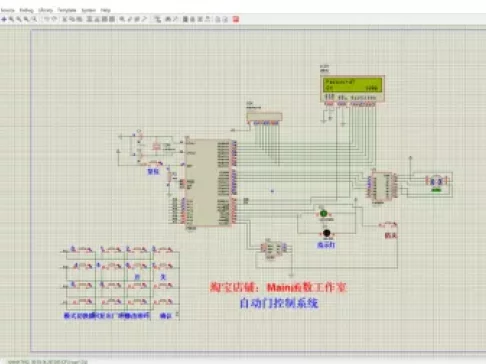
Task: Open the Template menu
Action: click(67, 10)
